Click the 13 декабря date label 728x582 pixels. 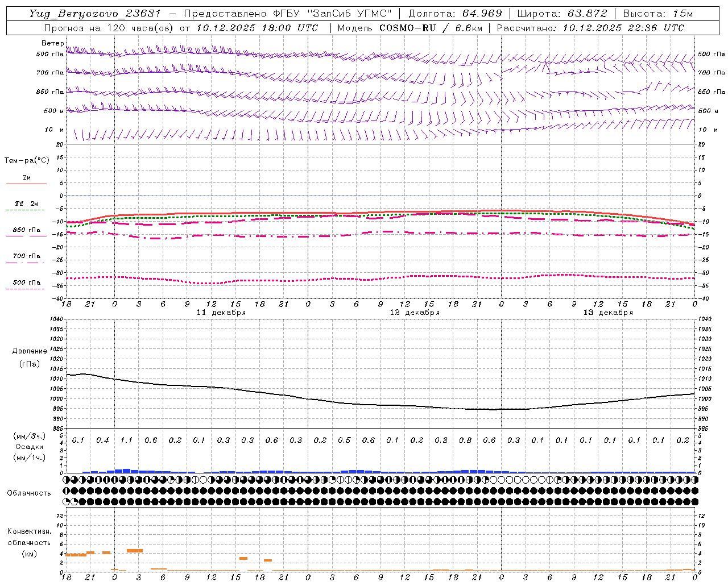pyautogui.click(x=608, y=313)
